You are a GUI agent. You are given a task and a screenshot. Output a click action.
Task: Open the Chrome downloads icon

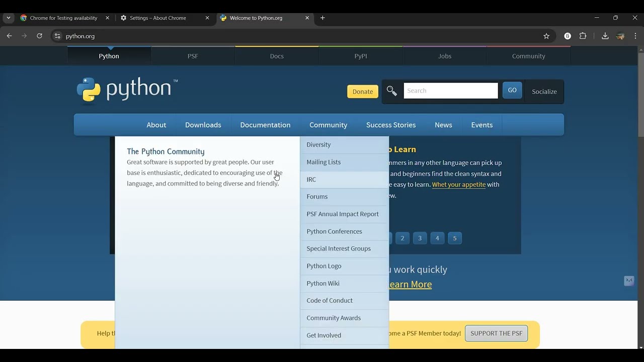(605, 36)
